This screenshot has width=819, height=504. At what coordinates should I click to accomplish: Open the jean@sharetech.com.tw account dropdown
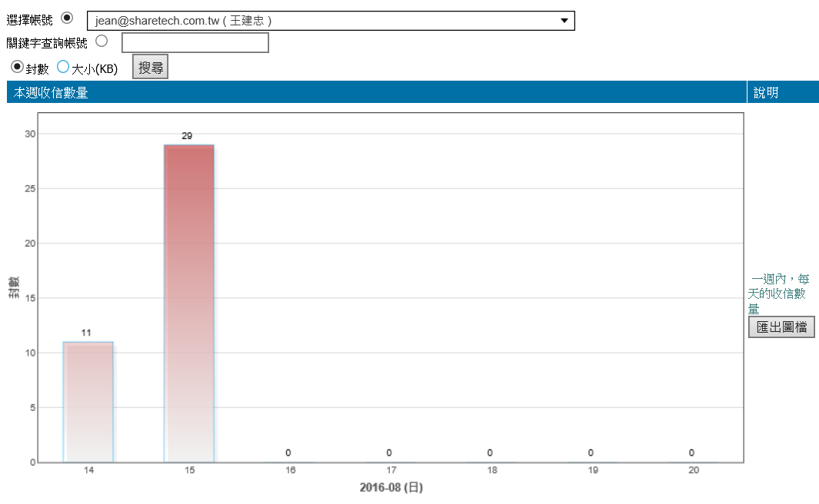pos(323,21)
